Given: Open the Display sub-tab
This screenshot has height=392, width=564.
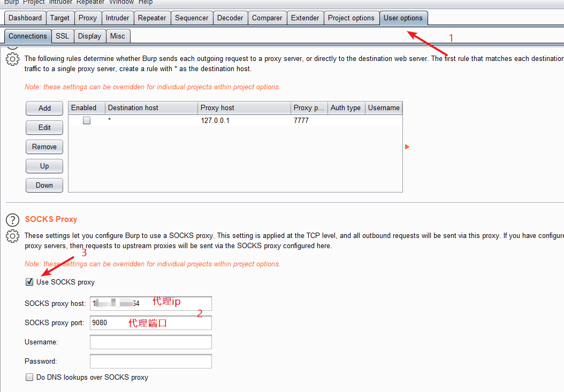Looking at the screenshot, I should coord(89,36).
